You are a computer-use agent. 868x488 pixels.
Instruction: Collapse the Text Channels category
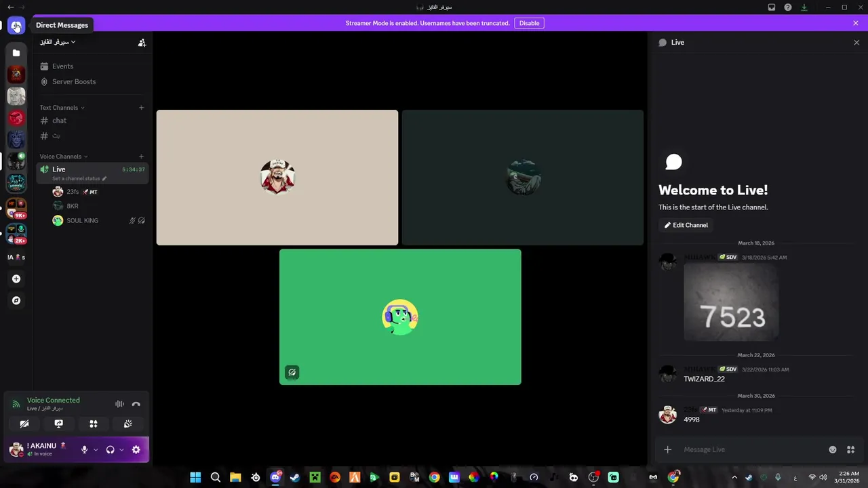click(62, 108)
